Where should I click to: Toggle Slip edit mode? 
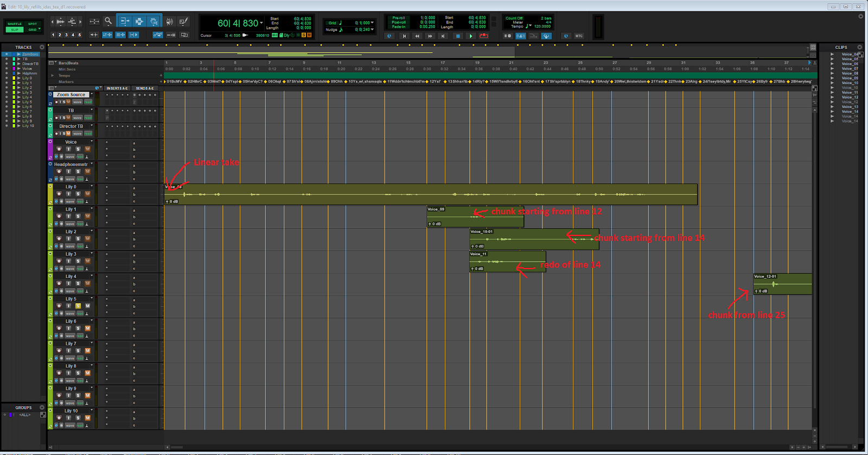[x=15, y=30]
